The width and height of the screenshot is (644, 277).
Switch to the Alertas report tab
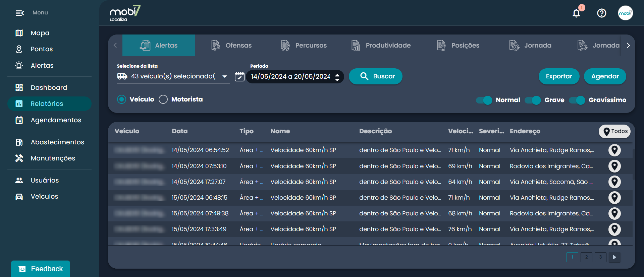[159, 45]
